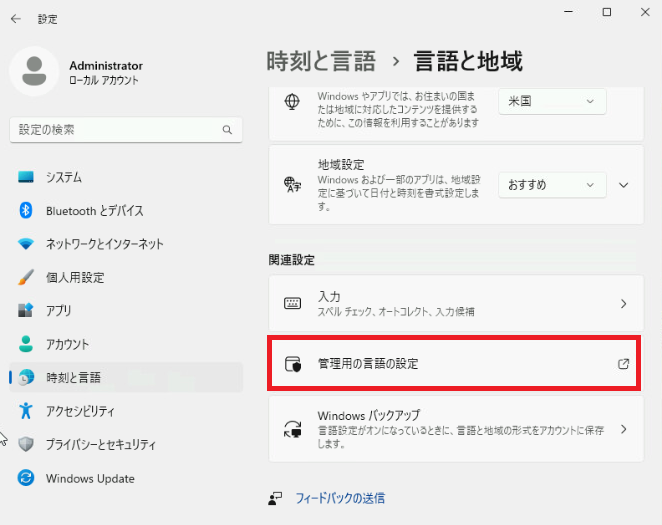662x525 pixels.
Task: Maximize the Settings window
Action: [607, 12]
